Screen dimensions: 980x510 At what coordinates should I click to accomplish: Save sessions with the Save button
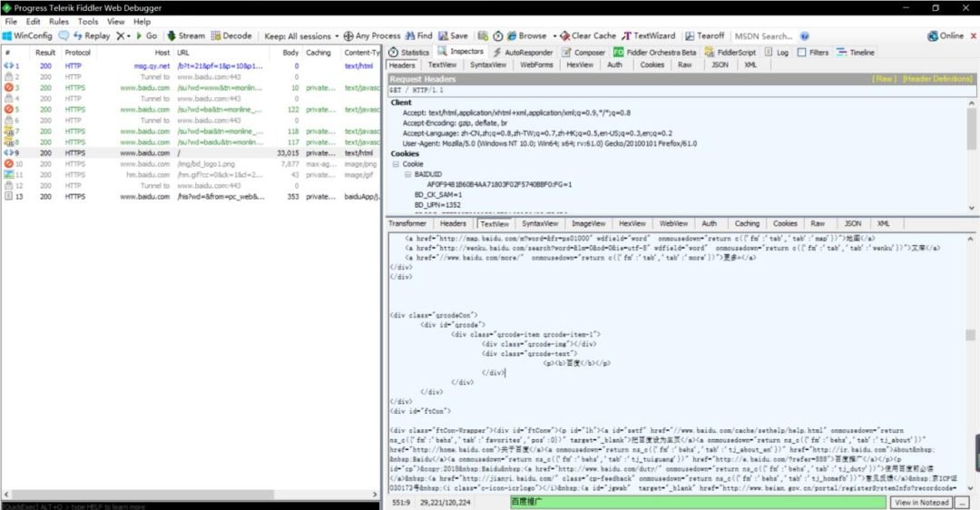click(453, 35)
